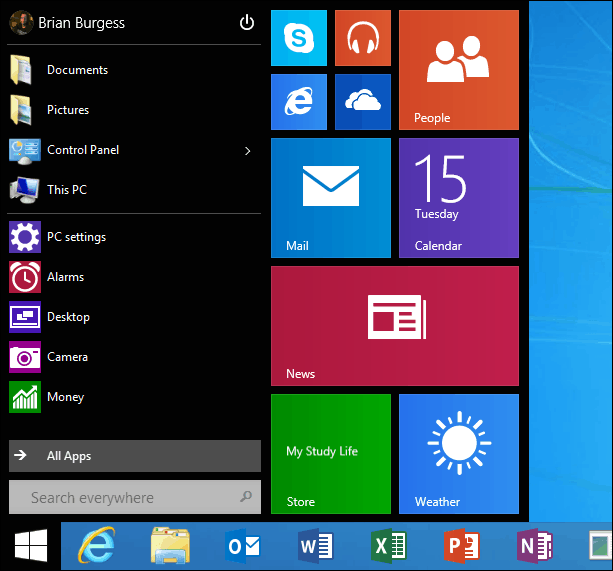613x571 pixels.
Task: Open the Money chart icon
Action: coord(25,397)
